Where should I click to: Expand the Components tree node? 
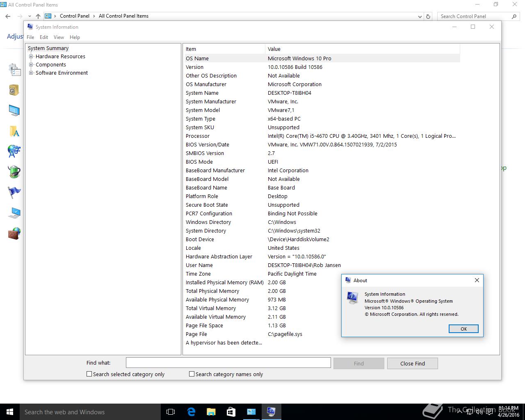point(31,65)
